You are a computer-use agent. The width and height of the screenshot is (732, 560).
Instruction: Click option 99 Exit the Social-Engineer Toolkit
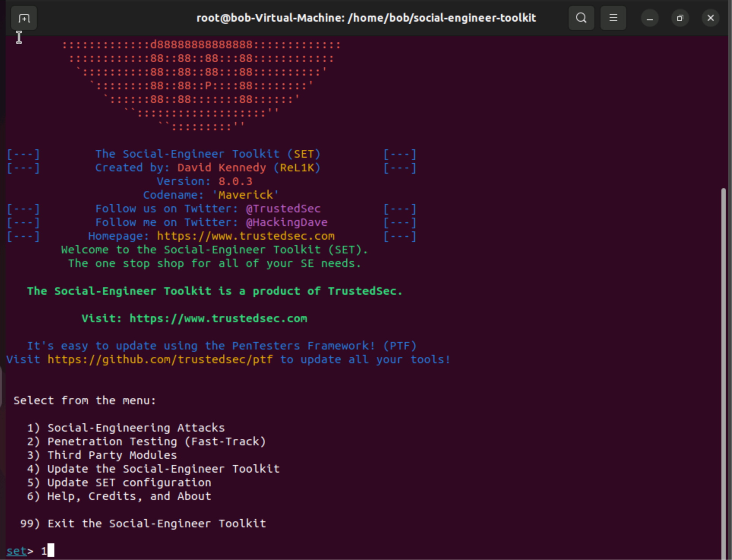click(143, 524)
